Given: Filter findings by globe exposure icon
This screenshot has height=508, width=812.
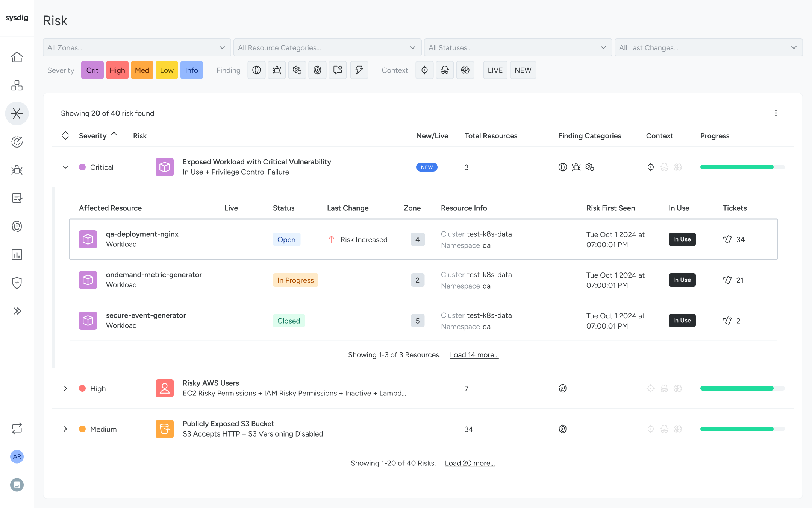Looking at the screenshot, I should point(256,70).
